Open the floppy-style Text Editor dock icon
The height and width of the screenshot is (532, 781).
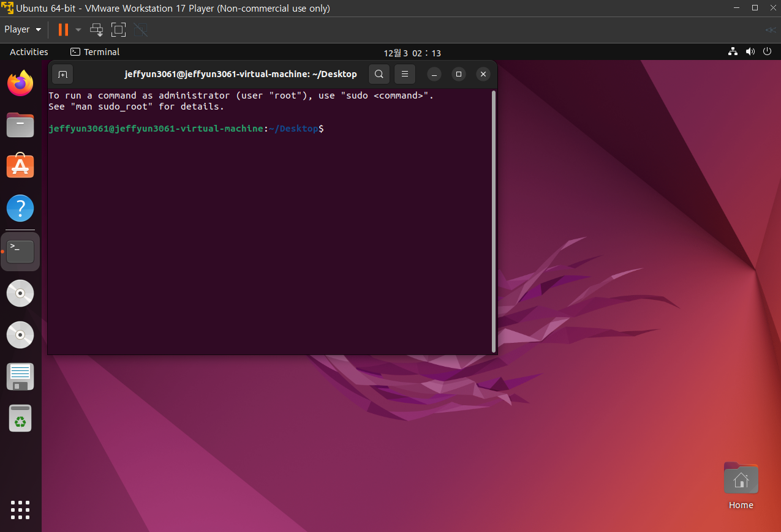click(20, 377)
